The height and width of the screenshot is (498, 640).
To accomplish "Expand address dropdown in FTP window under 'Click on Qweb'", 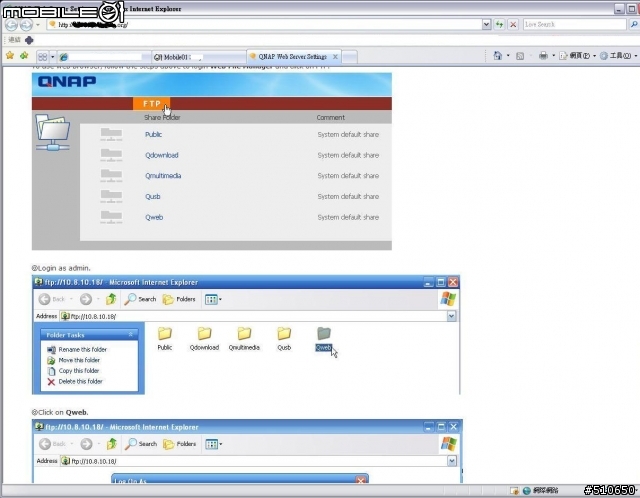I will pyautogui.click(x=451, y=461).
